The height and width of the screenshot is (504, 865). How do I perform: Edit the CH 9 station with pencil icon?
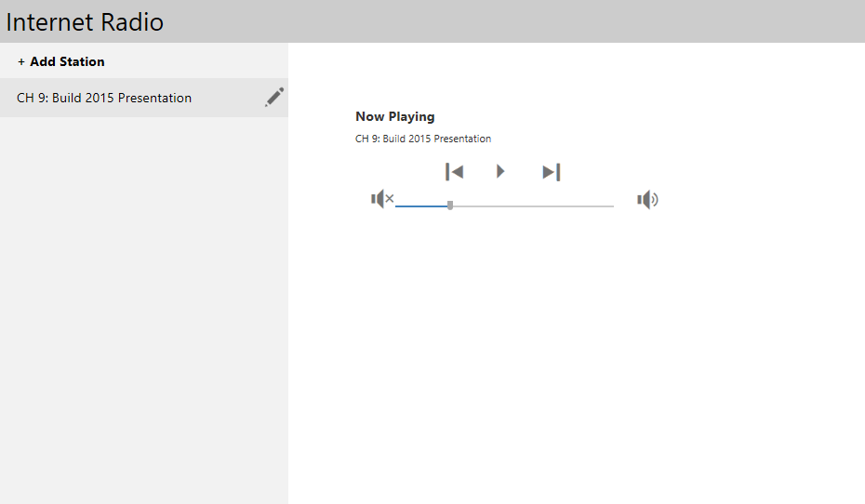(x=274, y=97)
